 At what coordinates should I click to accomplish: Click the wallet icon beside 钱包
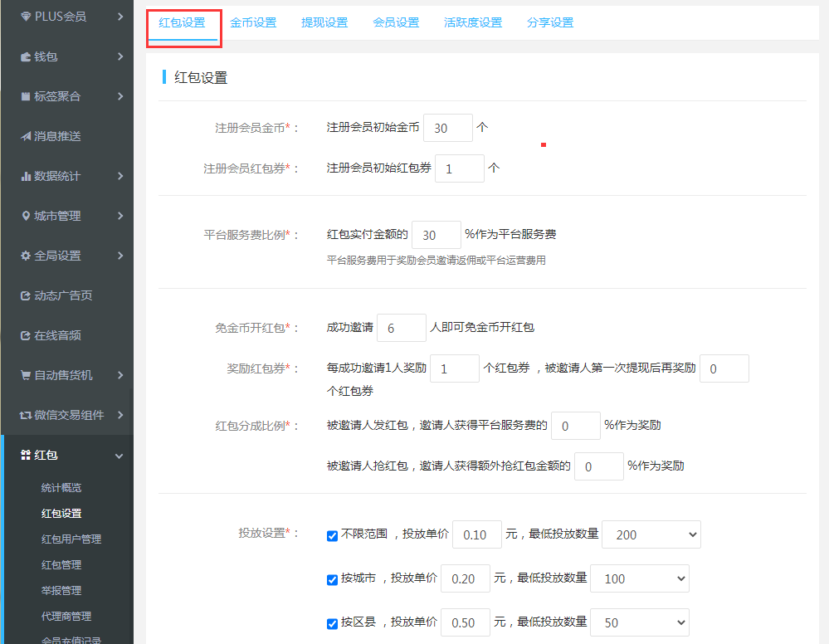(27, 56)
